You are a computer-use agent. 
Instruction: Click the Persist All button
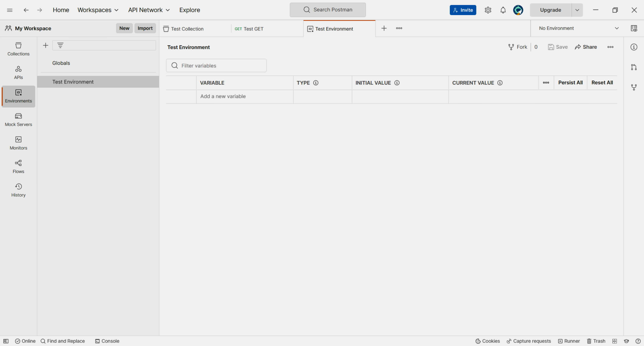[570, 83]
